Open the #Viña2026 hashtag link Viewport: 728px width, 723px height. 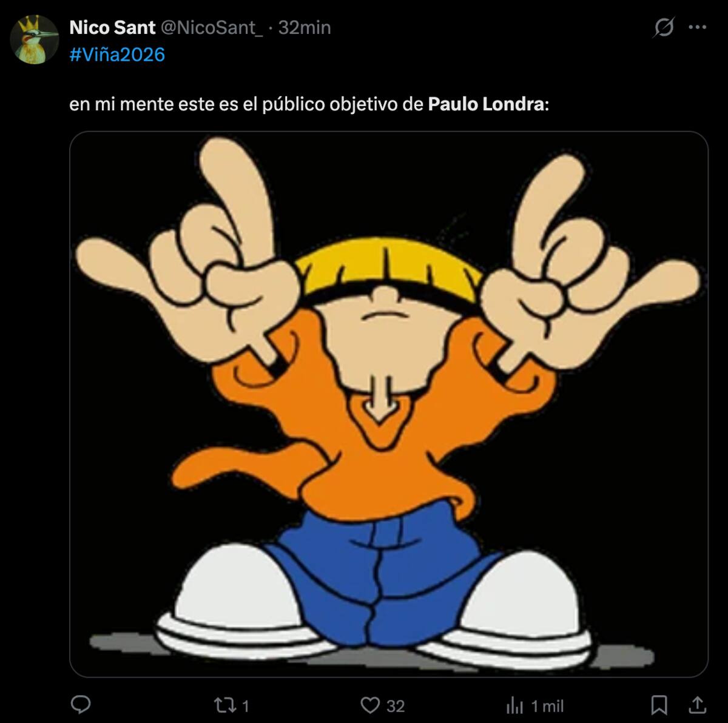(x=117, y=55)
